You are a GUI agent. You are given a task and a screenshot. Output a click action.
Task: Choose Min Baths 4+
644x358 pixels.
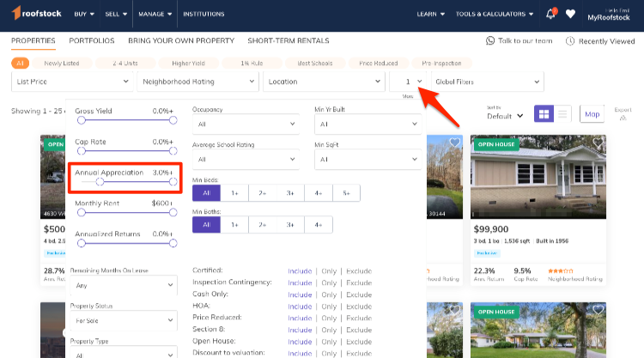tap(319, 225)
